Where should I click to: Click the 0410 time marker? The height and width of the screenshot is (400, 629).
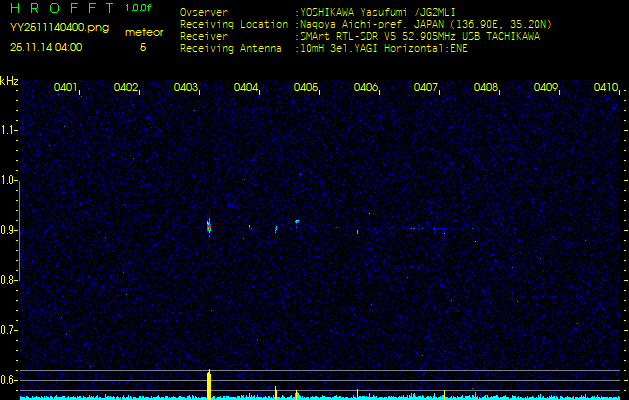[605, 88]
